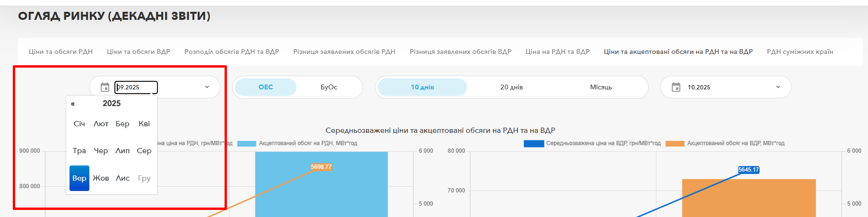Screen dimensions: 868x217
Task: Select the ОЕС zone toggle
Action: tap(266, 87)
